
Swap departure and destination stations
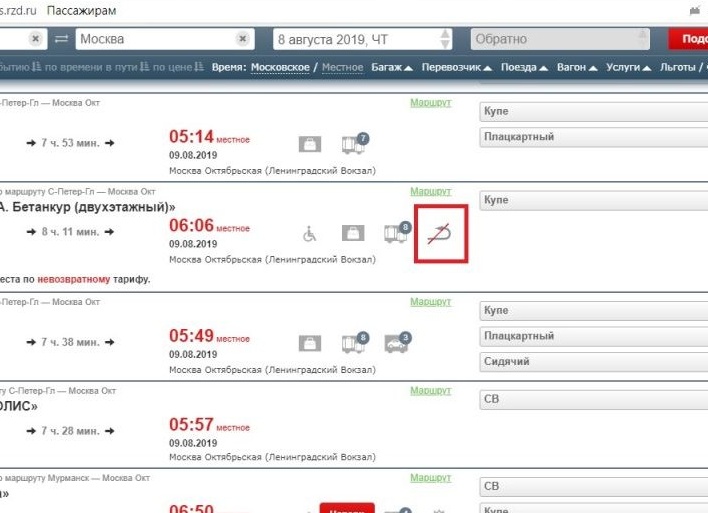[61, 39]
